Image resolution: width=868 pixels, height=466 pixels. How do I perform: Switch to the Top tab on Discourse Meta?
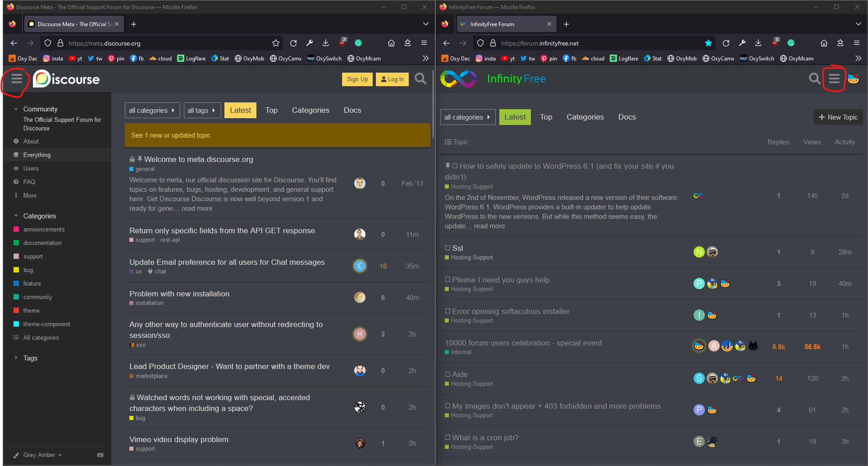(271, 111)
